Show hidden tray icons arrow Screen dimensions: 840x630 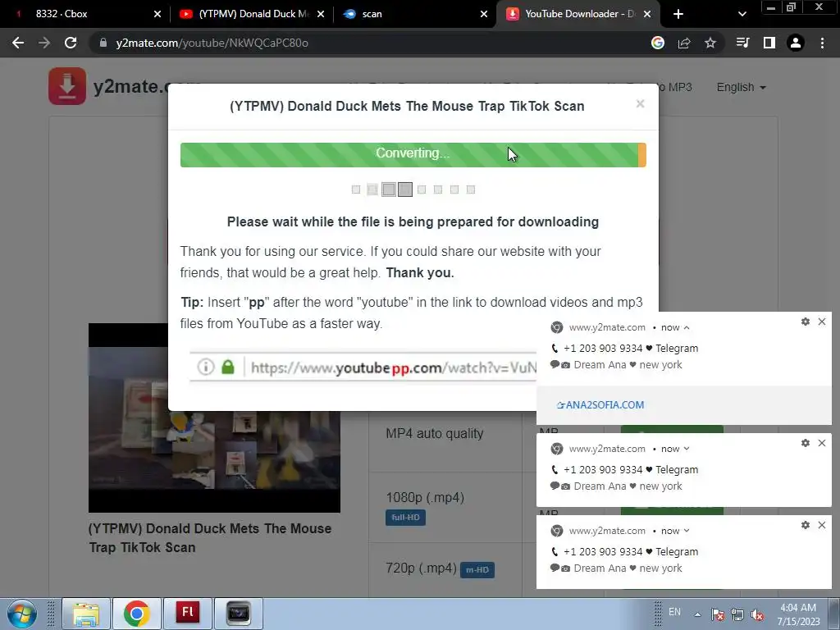[x=697, y=614]
